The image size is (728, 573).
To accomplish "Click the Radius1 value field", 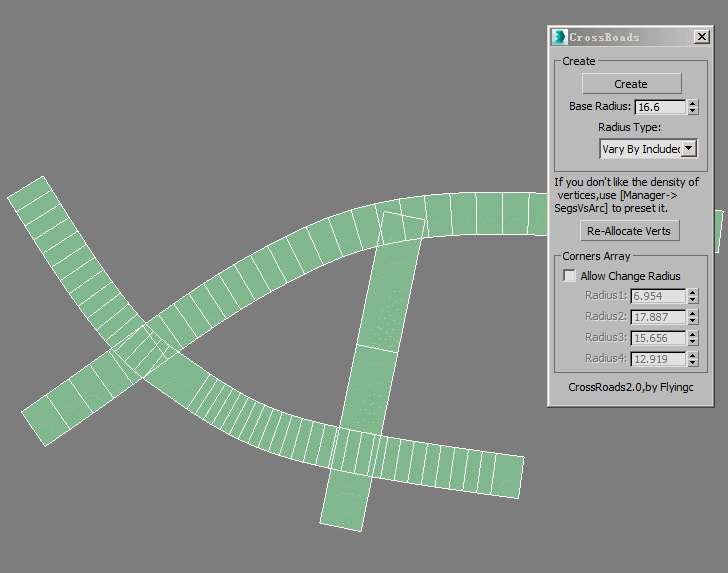I will [x=657, y=296].
